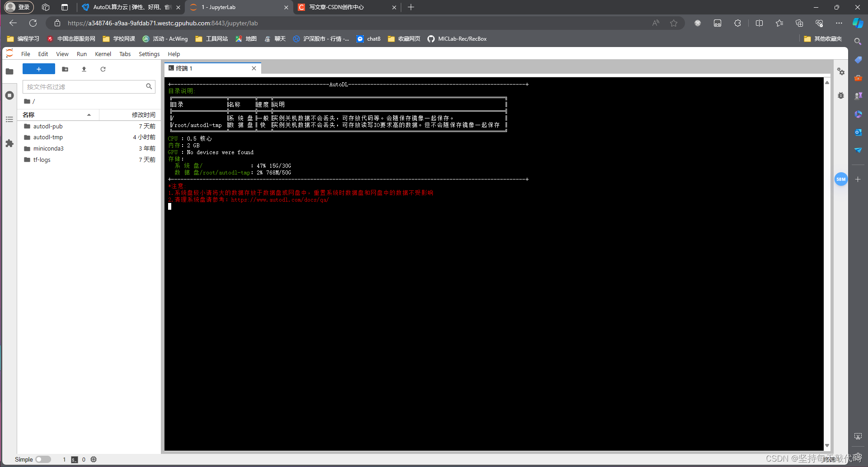This screenshot has height=467, width=868.
Task: Open the debugger bug icon on right sidebar
Action: pyautogui.click(x=841, y=95)
